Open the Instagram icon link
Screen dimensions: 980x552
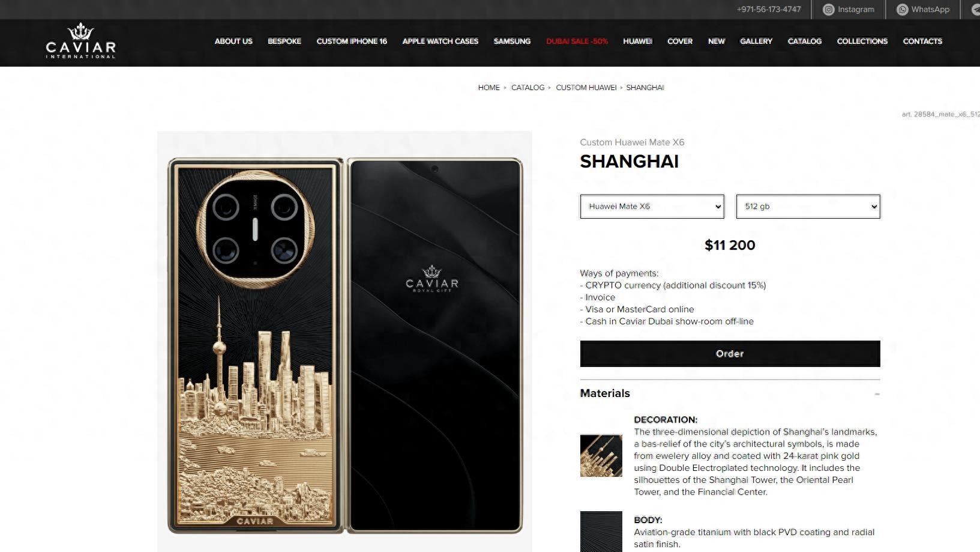click(829, 10)
